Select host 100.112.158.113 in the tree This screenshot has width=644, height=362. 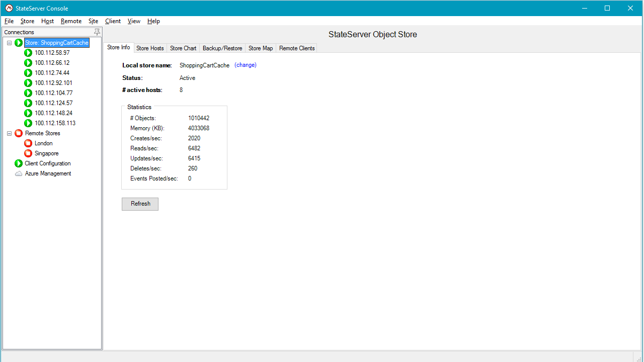(x=55, y=123)
